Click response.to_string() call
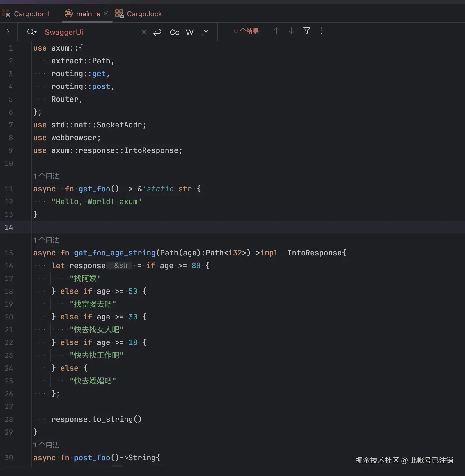The height and width of the screenshot is (476, 465). 97,419
